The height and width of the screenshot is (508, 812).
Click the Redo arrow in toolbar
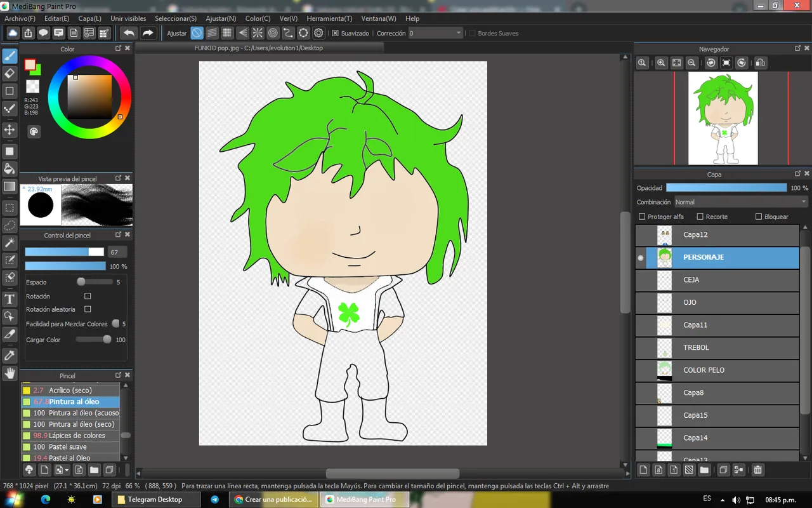(x=147, y=33)
